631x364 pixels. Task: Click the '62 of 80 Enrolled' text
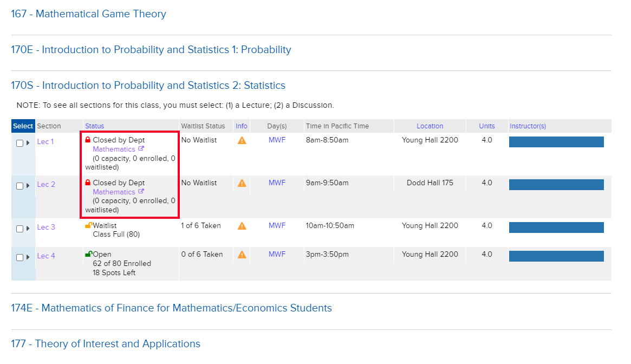pyautogui.click(x=122, y=263)
